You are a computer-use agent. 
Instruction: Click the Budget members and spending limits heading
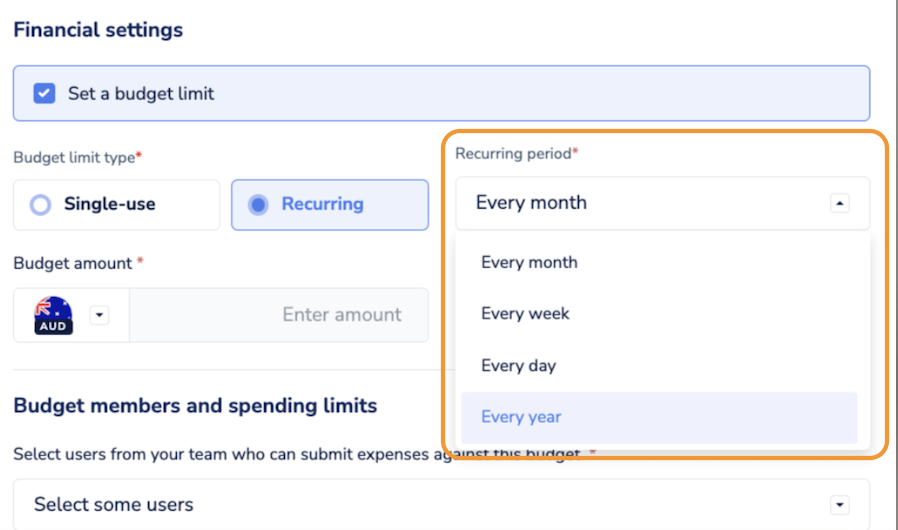tap(195, 406)
